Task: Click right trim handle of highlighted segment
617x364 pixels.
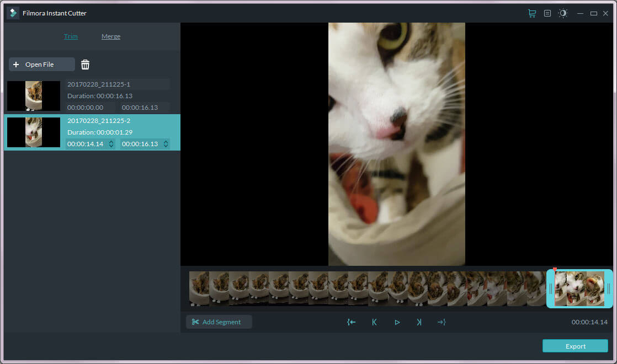Action: (x=608, y=289)
